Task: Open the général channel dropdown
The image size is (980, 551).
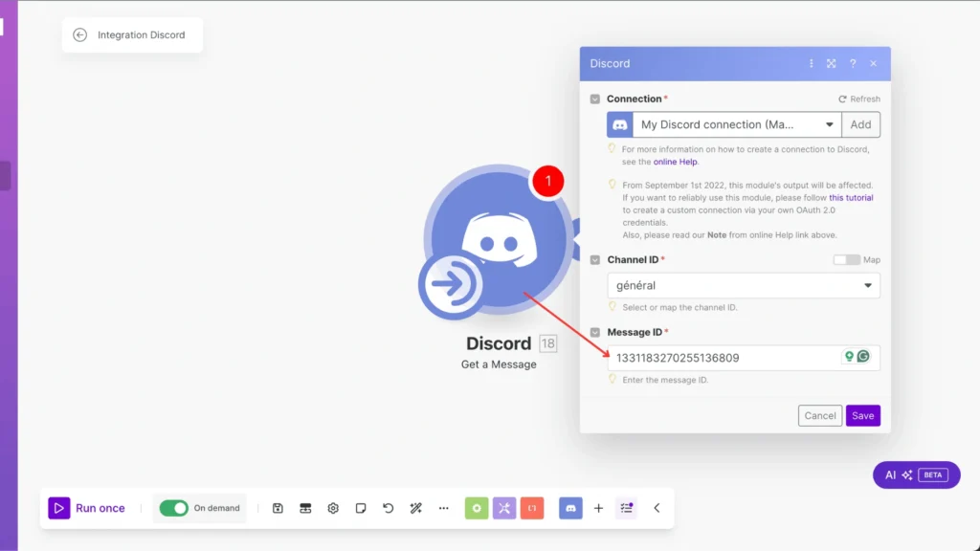Action: click(x=743, y=285)
